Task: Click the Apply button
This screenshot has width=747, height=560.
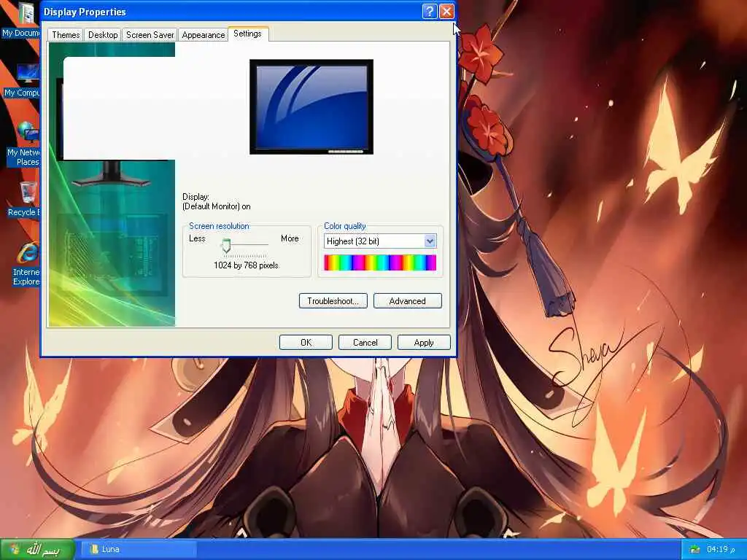Action: [424, 343]
